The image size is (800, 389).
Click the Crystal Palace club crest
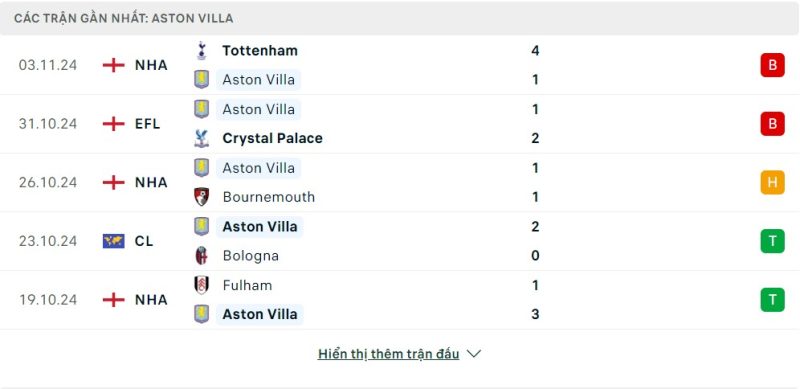201,138
